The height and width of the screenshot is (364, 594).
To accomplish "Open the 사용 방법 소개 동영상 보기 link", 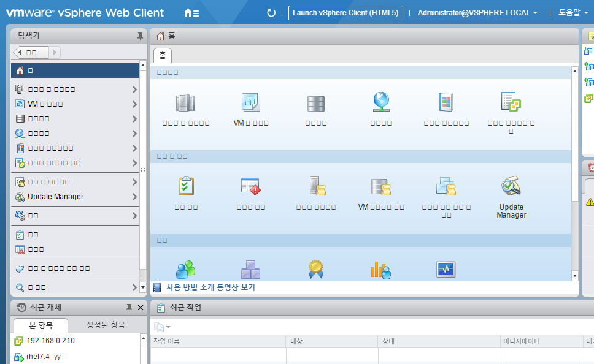I will (210, 287).
